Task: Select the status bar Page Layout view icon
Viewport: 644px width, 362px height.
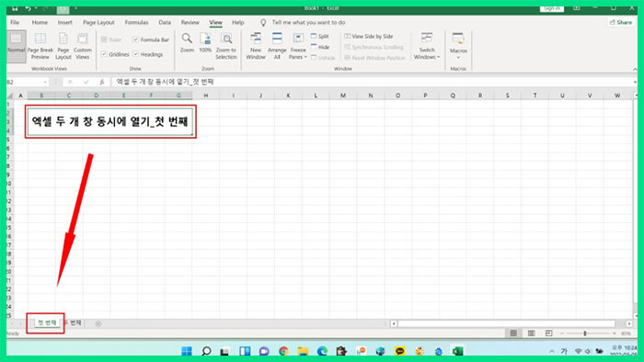Action: pos(531,334)
